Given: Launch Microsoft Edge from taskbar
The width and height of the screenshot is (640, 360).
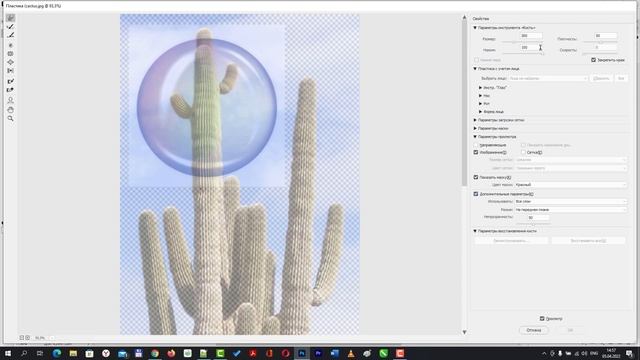Looking at the screenshot, I should coord(57,353).
